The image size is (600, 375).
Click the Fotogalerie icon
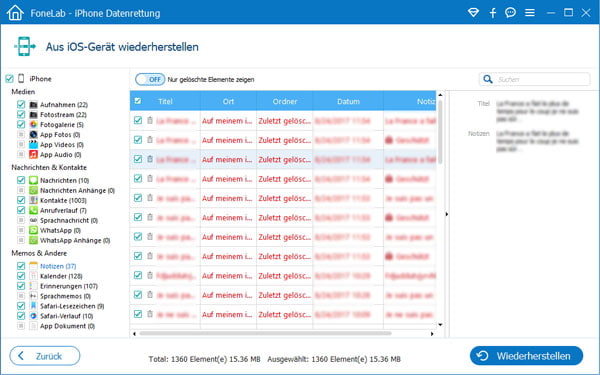(x=34, y=124)
